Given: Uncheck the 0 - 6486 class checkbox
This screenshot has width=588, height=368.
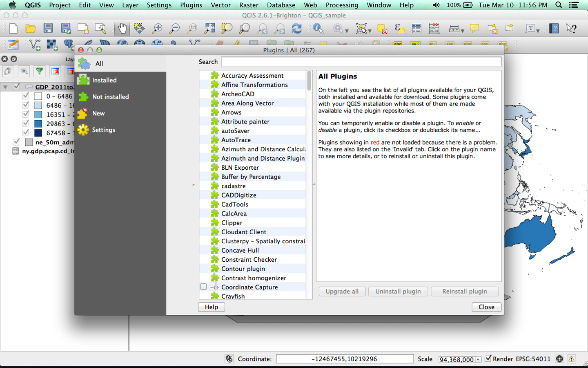Looking at the screenshot, I should point(26,96).
